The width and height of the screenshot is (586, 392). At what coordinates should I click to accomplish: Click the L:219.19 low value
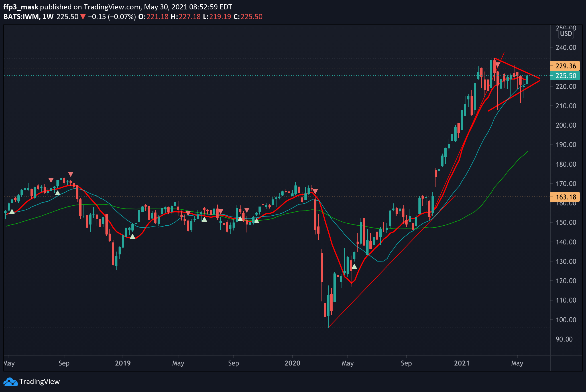point(217,17)
